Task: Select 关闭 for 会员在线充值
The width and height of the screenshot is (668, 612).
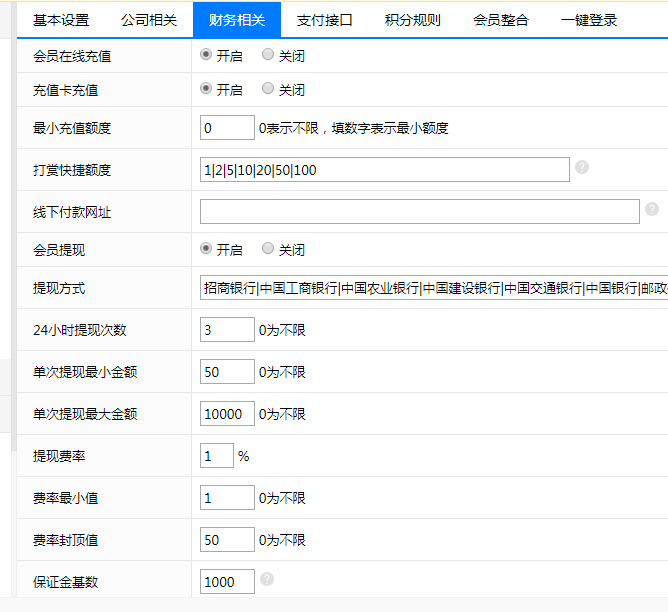Action: click(268, 55)
